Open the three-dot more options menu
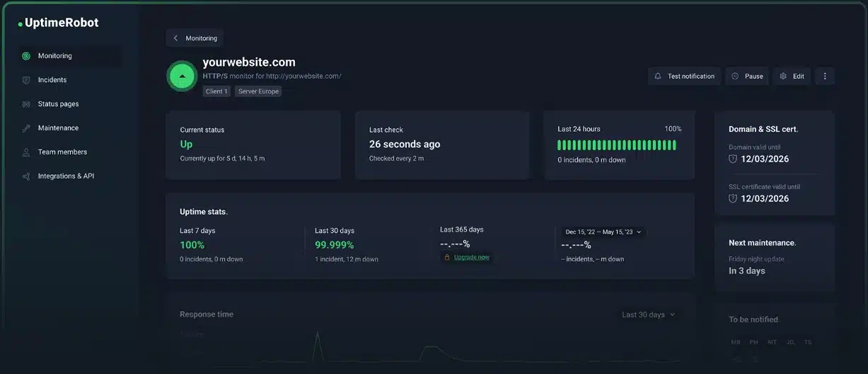The width and height of the screenshot is (868, 374). tap(825, 76)
